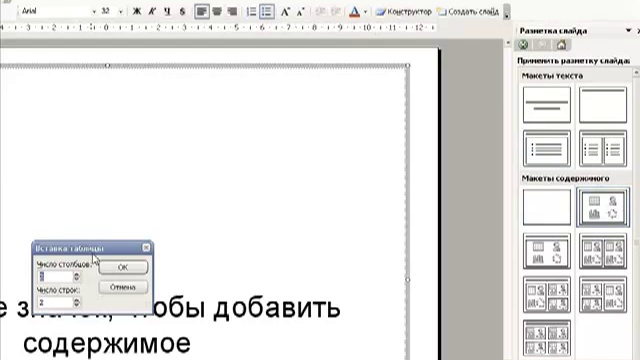Viewport: 640px width, 360px height.
Task: Click task pane home icon
Action: (562, 45)
